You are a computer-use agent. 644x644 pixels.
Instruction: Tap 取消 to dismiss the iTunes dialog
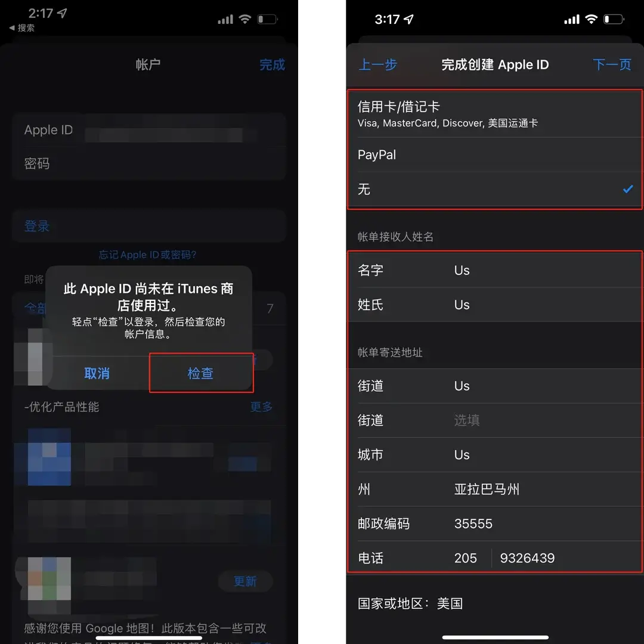pos(97,373)
